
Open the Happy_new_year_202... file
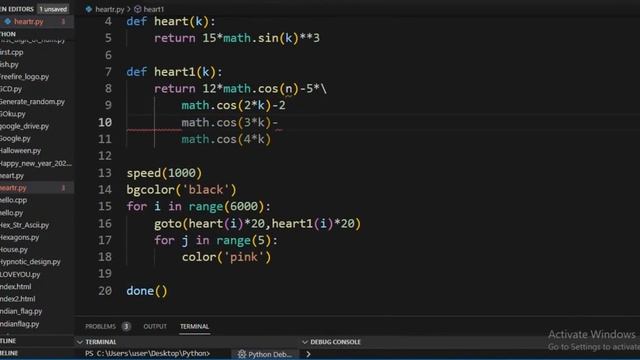tap(37, 163)
